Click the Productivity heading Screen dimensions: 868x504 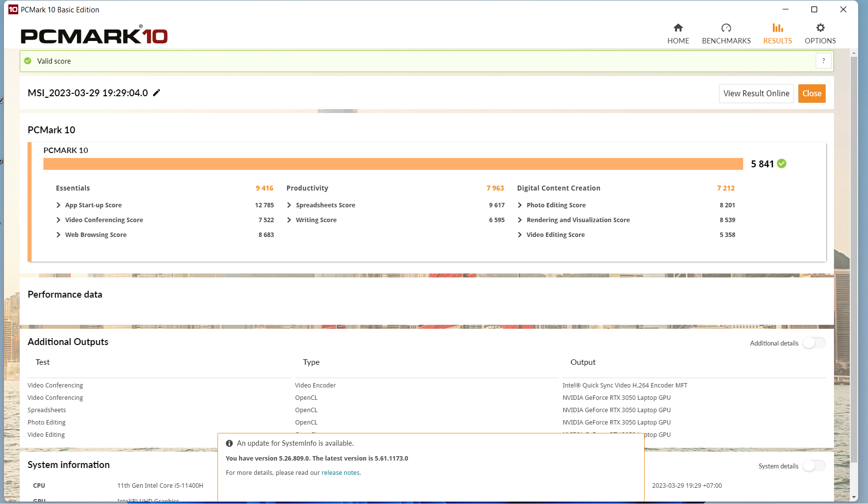click(307, 188)
